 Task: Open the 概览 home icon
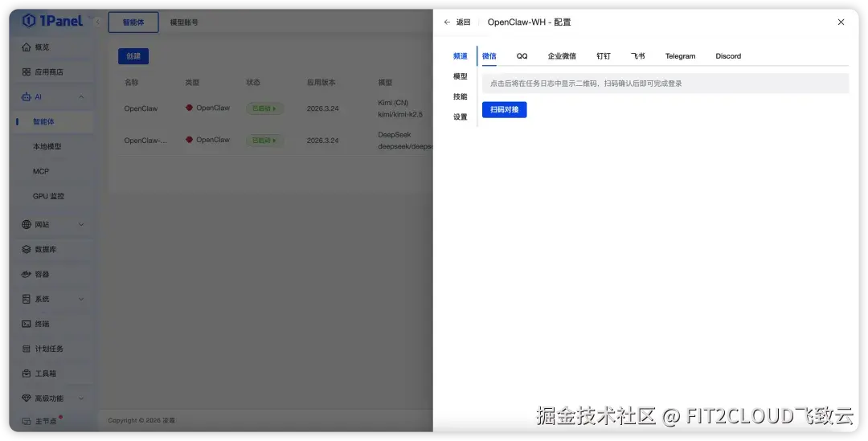tap(26, 47)
